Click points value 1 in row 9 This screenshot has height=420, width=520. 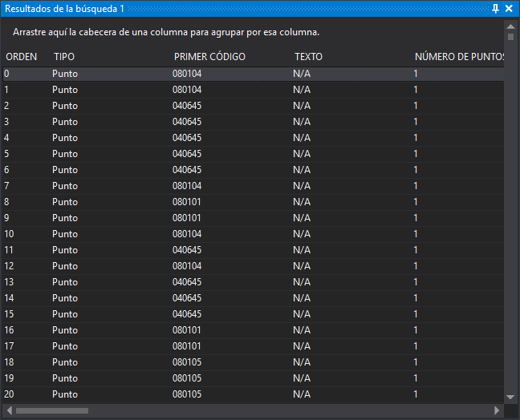(x=416, y=218)
